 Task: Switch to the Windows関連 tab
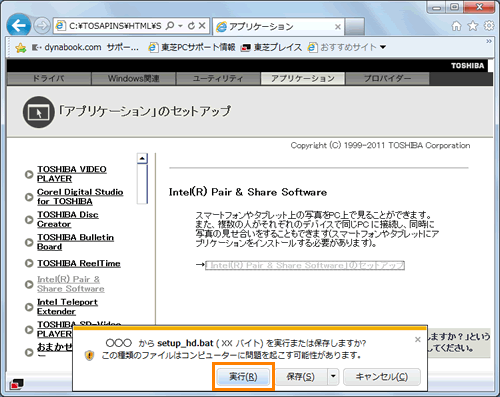click(x=133, y=79)
